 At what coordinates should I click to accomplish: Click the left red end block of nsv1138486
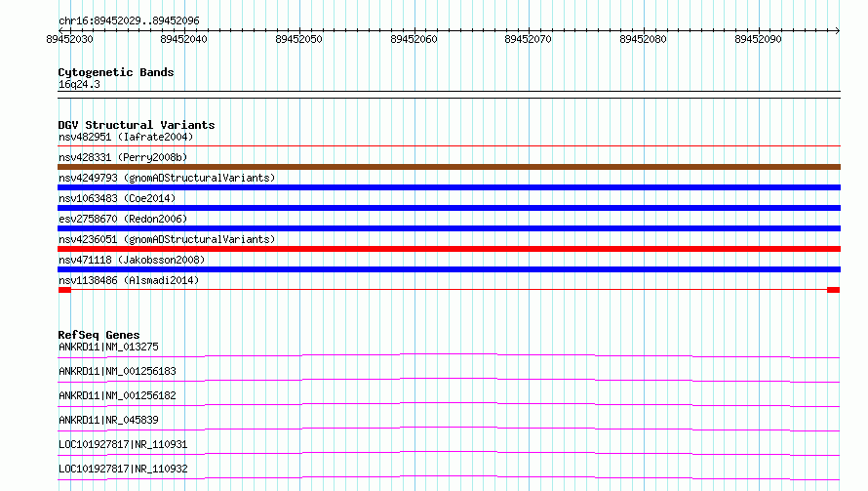(64, 290)
